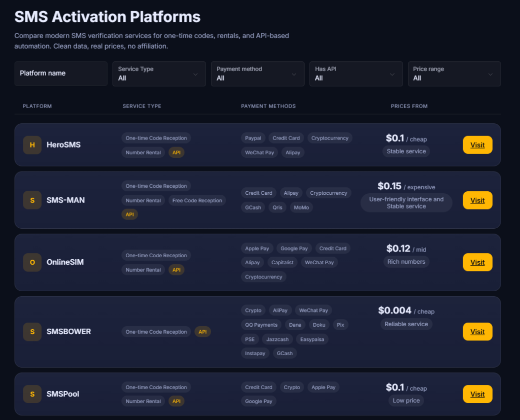Click SMS-MAN Free Code Reception tag
This screenshot has width=520, height=420.
coord(198,201)
